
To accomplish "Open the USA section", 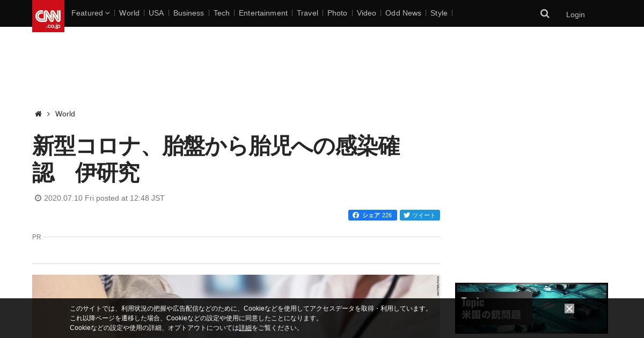I will [x=156, y=13].
